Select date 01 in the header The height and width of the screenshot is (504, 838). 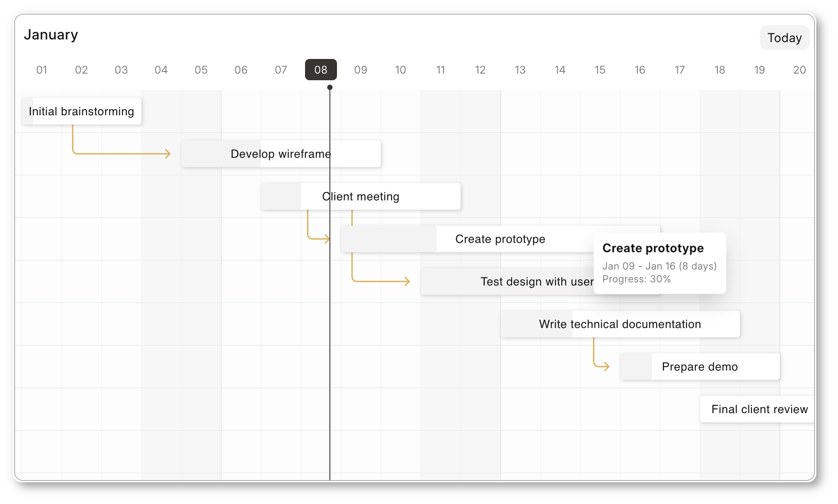(42, 70)
